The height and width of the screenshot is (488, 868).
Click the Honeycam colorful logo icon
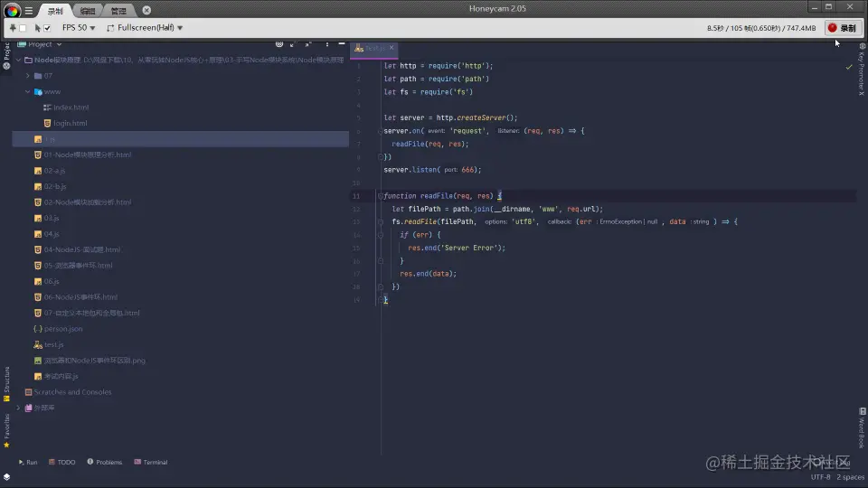pos(12,10)
